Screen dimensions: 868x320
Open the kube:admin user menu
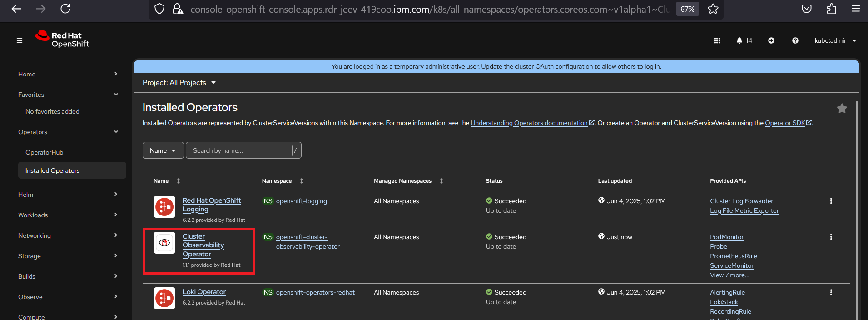[835, 40]
